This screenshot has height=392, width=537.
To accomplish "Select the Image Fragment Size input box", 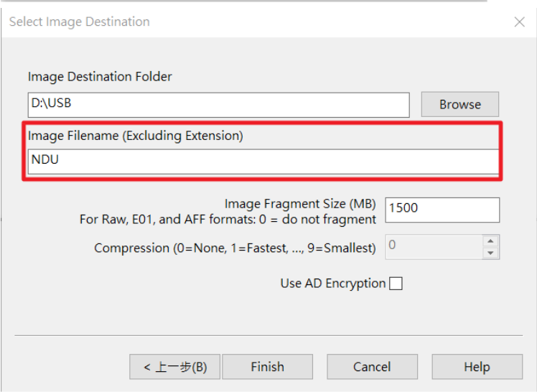I will (442, 209).
